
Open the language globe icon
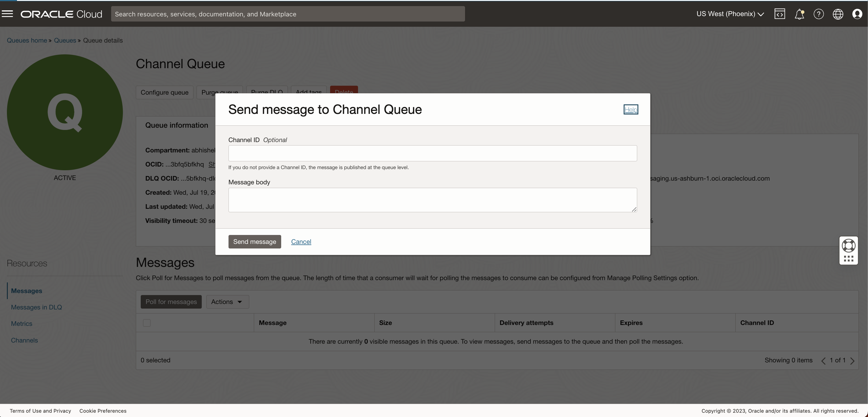click(x=838, y=14)
